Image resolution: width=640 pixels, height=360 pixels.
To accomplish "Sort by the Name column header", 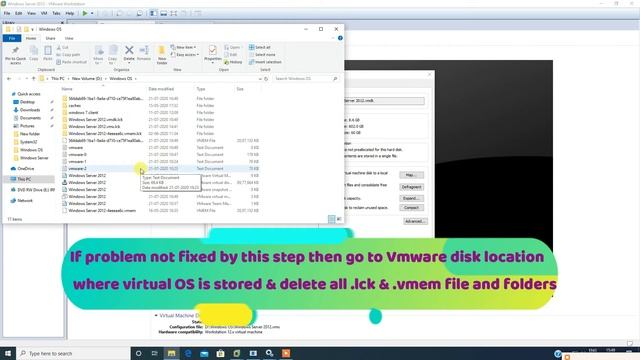I will tap(67, 89).
